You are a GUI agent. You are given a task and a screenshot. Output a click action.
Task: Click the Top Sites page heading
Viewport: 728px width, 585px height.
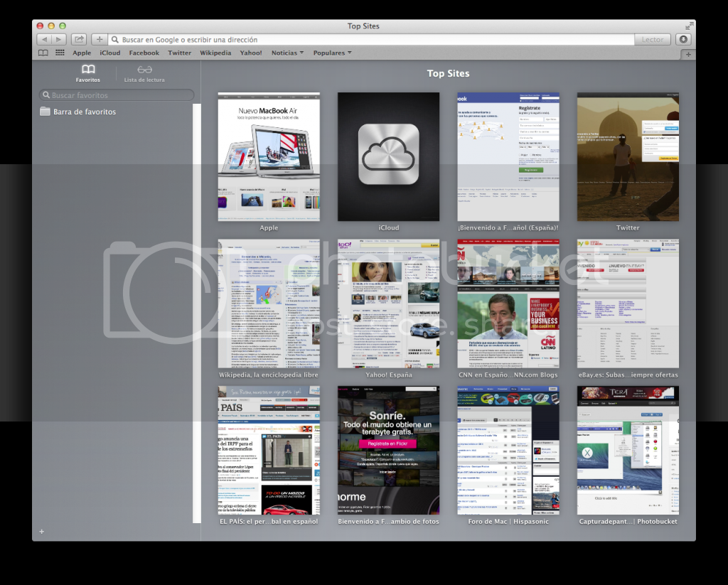coord(448,73)
